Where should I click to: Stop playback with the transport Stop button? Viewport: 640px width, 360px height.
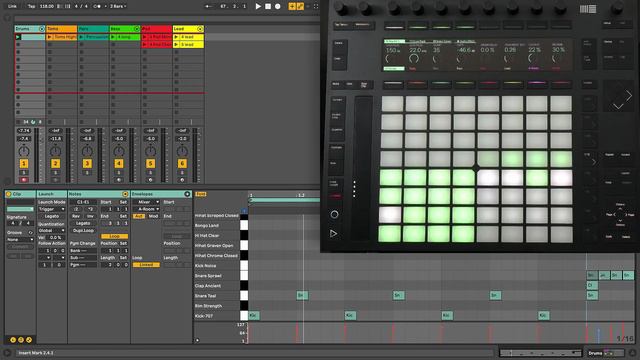[x=268, y=6]
